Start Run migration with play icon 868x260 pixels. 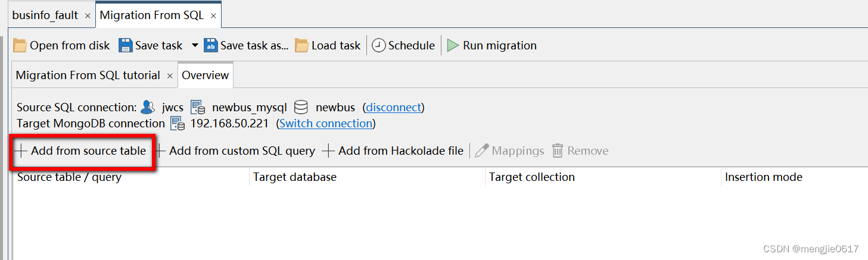click(453, 45)
